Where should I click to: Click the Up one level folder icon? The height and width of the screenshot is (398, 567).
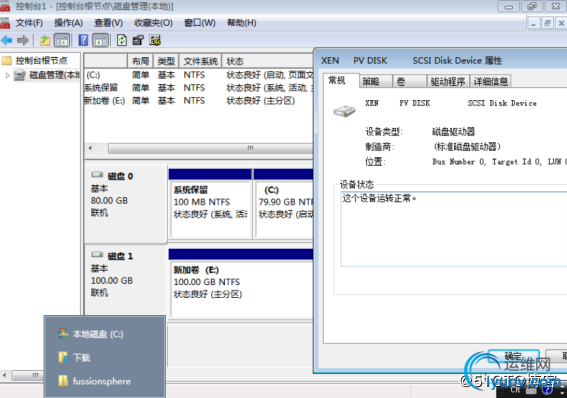[45, 40]
